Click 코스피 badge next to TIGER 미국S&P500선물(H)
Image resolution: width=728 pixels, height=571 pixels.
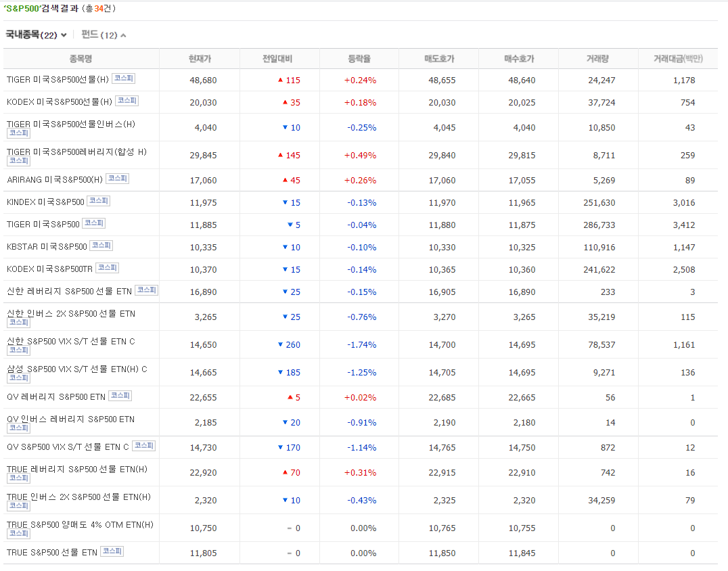pyautogui.click(x=124, y=78)
